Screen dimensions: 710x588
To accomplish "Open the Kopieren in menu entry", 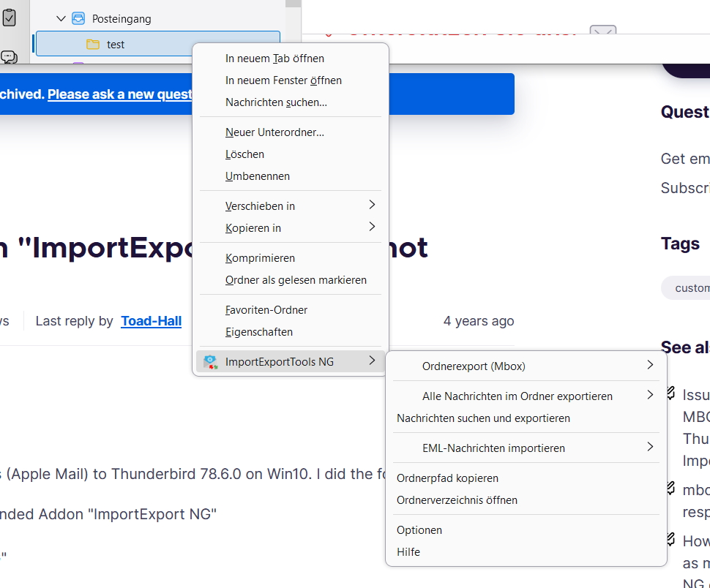I will tap(291, 228).
